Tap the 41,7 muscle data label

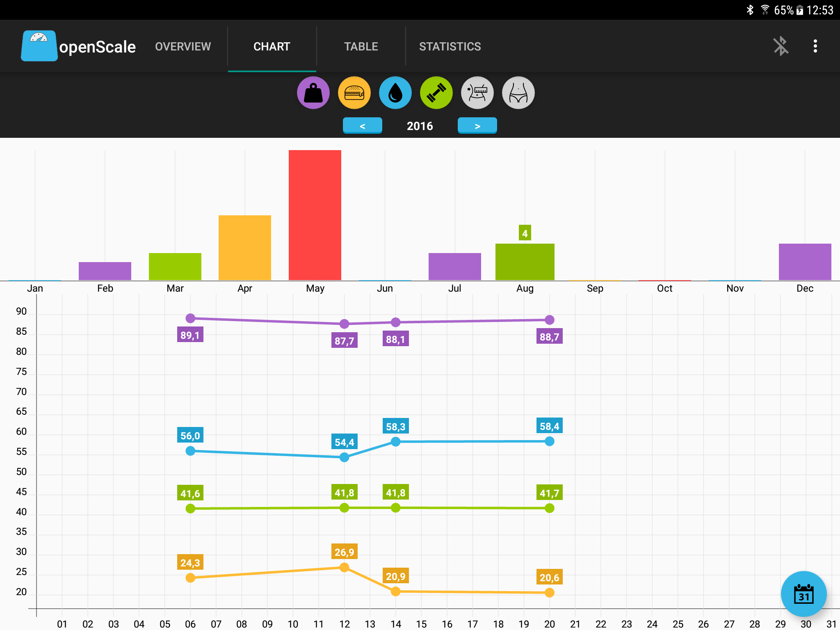coord(550,493)
